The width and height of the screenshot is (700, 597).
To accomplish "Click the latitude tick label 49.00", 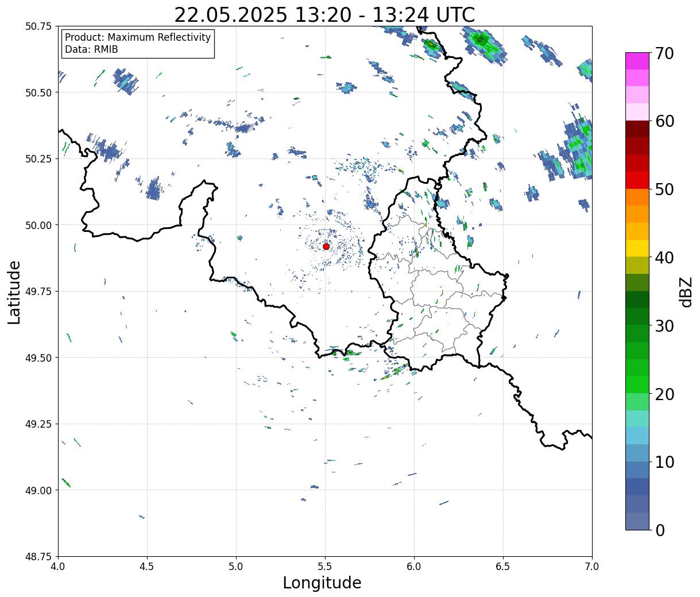I will tap(38, 490).
